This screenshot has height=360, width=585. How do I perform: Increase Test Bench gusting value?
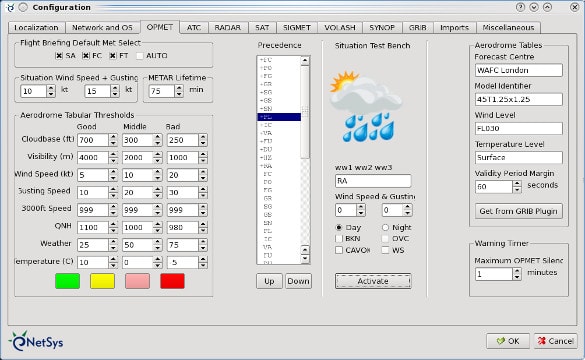click(407, 207)
